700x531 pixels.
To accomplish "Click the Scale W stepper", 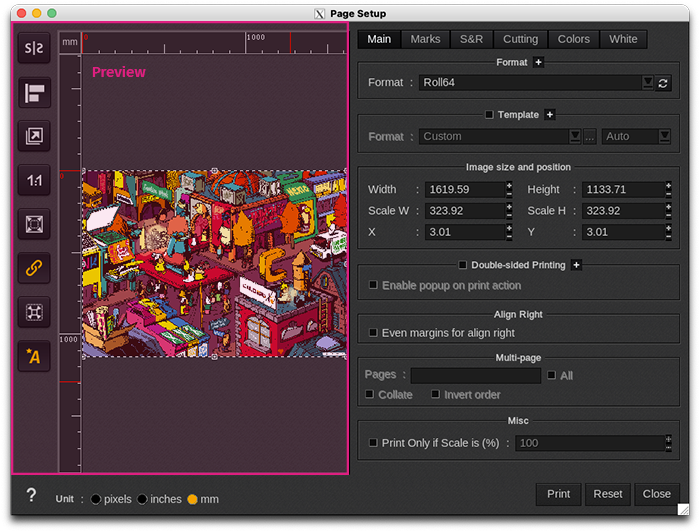I will [x=509, y=211].
